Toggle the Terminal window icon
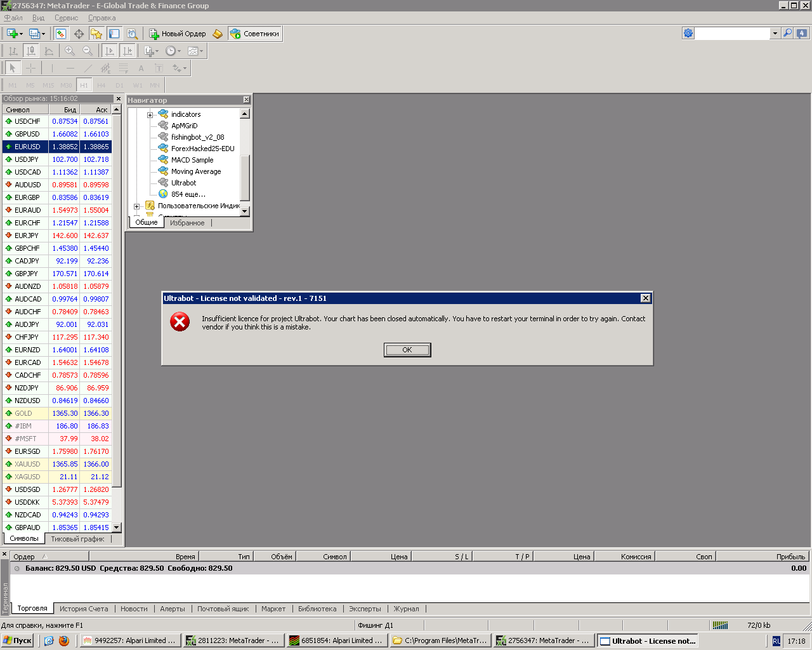The width and height of the screenshot is (812, 650). coord(114,34)
